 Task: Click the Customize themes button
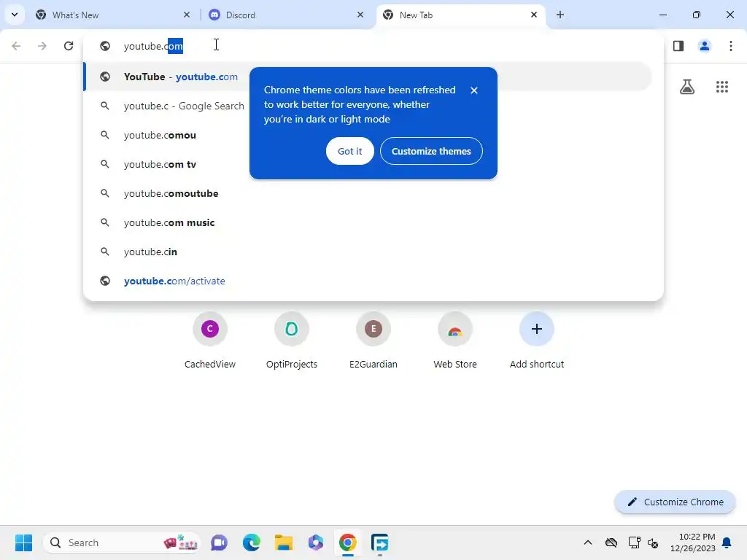point(431,151)
